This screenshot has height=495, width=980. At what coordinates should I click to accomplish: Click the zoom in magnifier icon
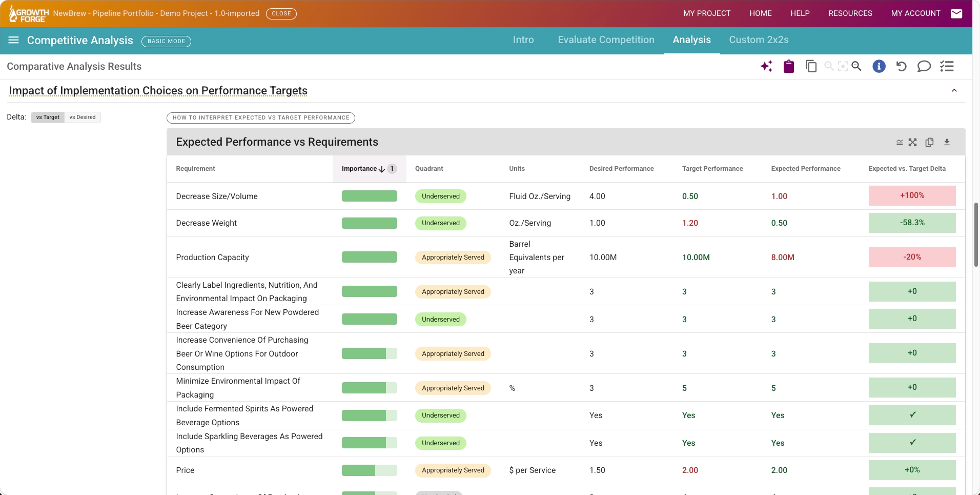[x=829, y=66]
